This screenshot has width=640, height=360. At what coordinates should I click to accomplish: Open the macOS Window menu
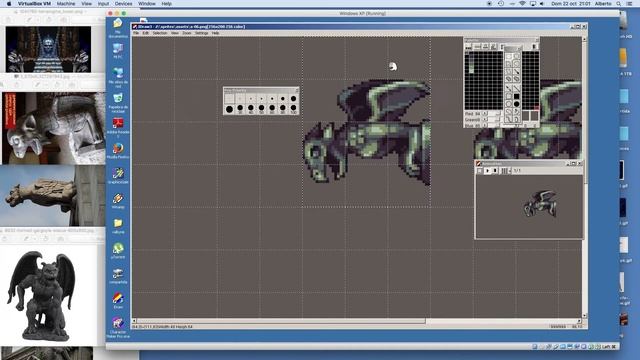pyautogui.click(x=147, y=4)
